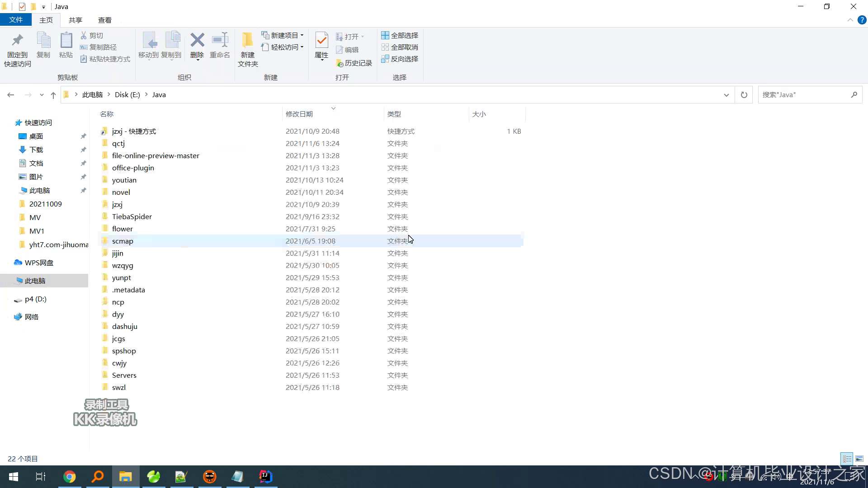Click Select All (全部选择) option
Image resolution: width=868 pixels, height=488 pixels.
[400, 35]
